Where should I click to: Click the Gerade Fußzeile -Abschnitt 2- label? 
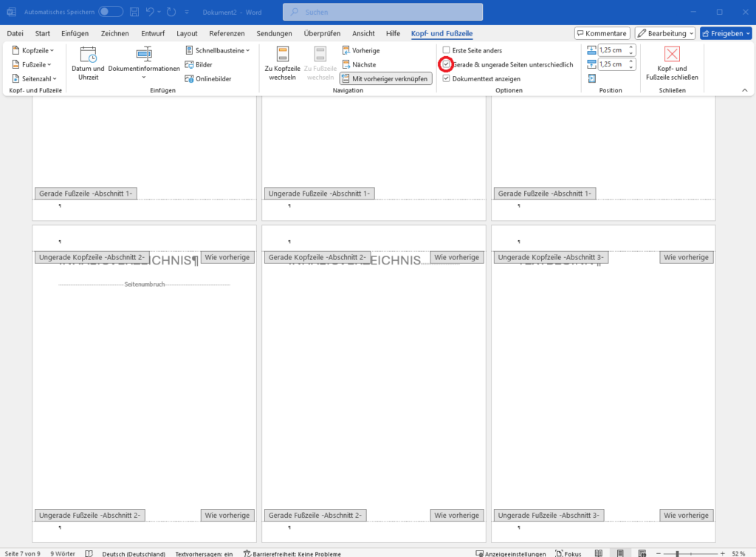pos(315,515)
